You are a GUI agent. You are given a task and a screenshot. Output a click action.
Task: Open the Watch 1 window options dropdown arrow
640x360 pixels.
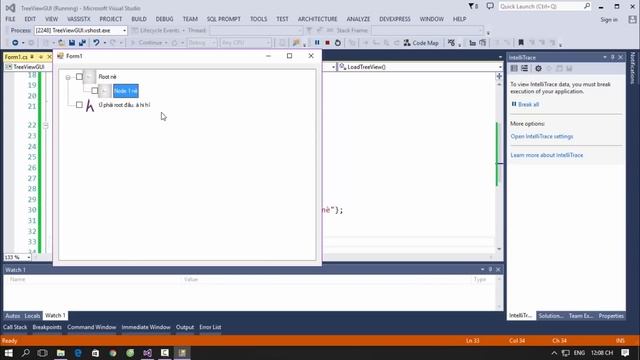[482, 269]
